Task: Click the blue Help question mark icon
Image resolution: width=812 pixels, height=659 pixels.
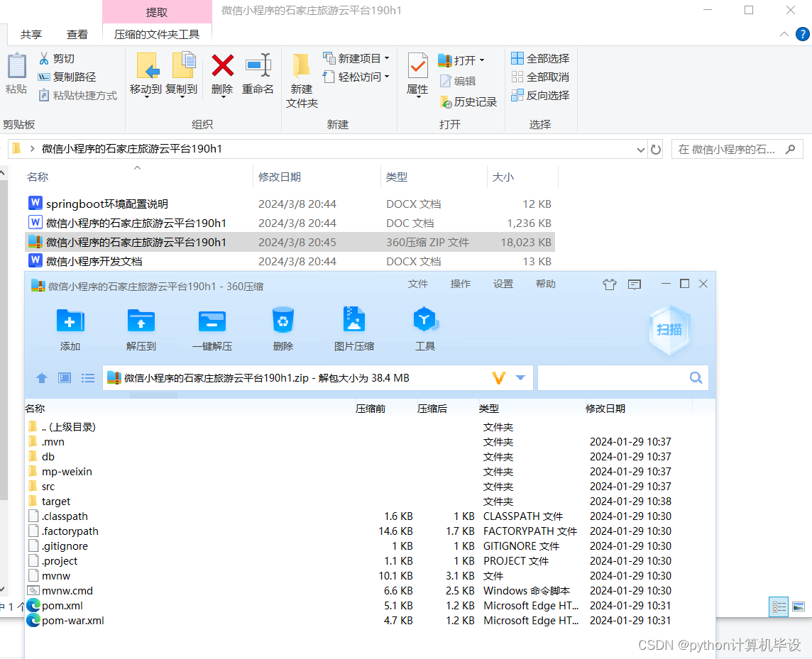Action: point(802,34)
